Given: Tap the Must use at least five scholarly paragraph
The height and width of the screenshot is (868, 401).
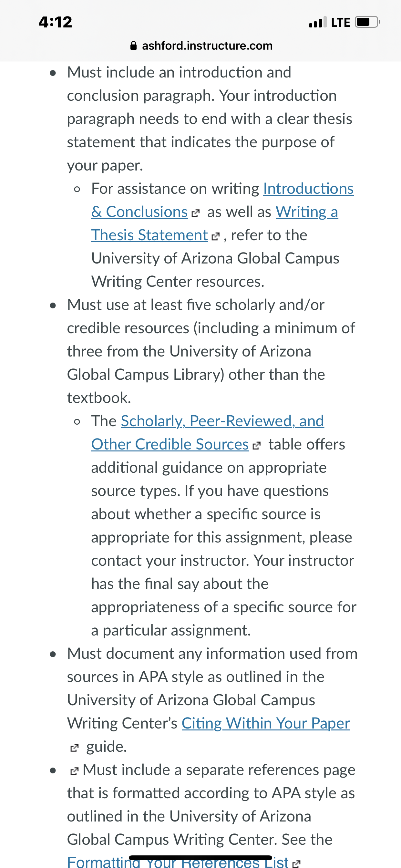Looking at the screenshot, I should [x=211, y=351].
